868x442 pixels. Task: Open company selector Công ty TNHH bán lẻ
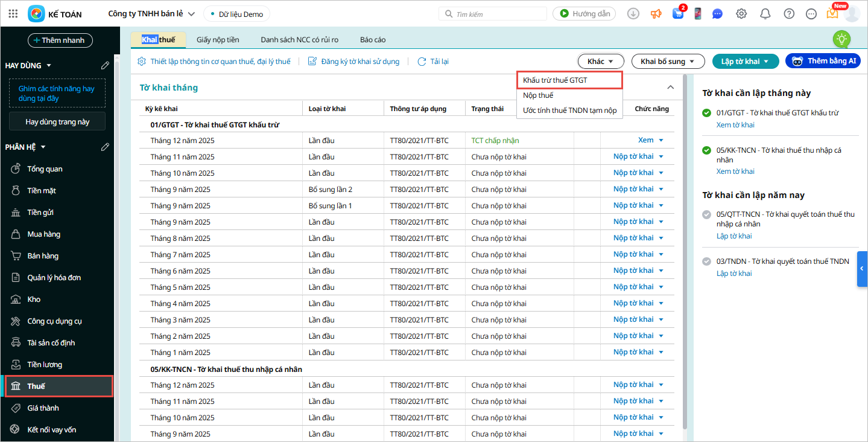pyautogui.click(x=151, y=13)
